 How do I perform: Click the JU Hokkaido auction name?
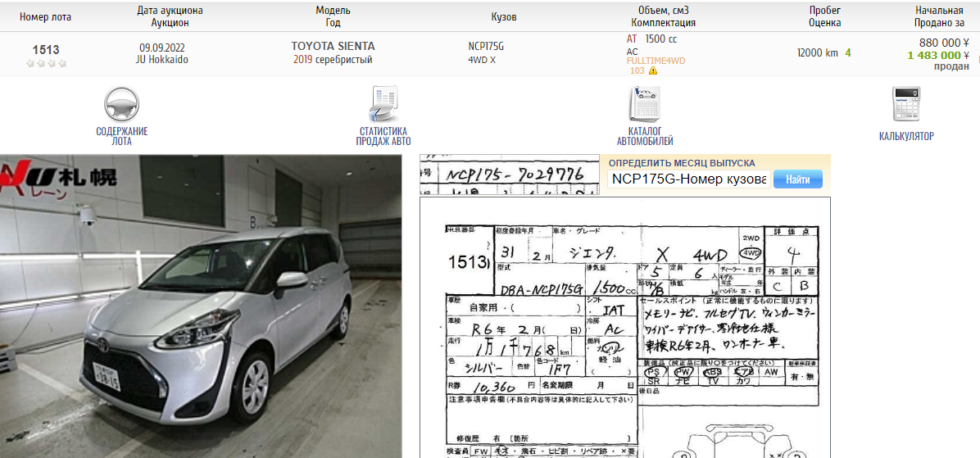coord(162,60)
